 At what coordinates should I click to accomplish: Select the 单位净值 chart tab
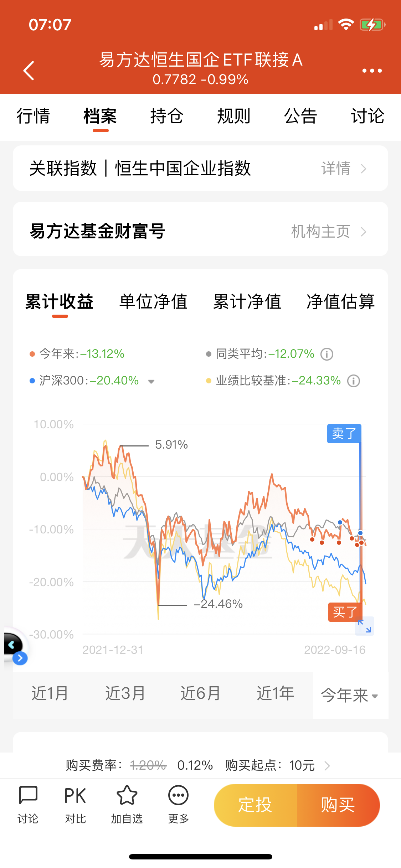(x=153, y=301)
